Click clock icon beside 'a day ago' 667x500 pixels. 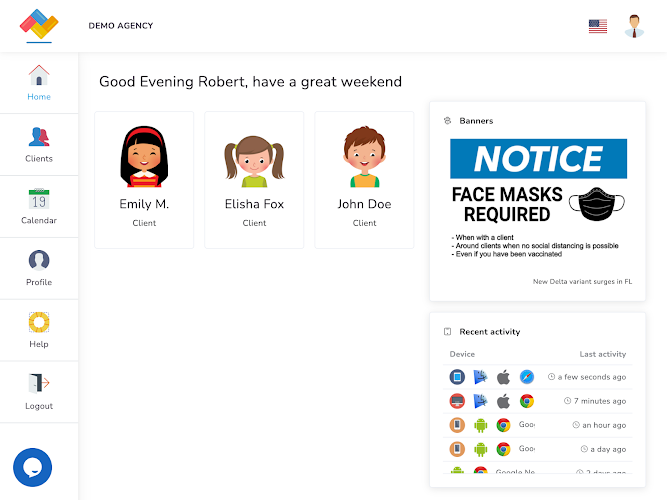point(584,449)
